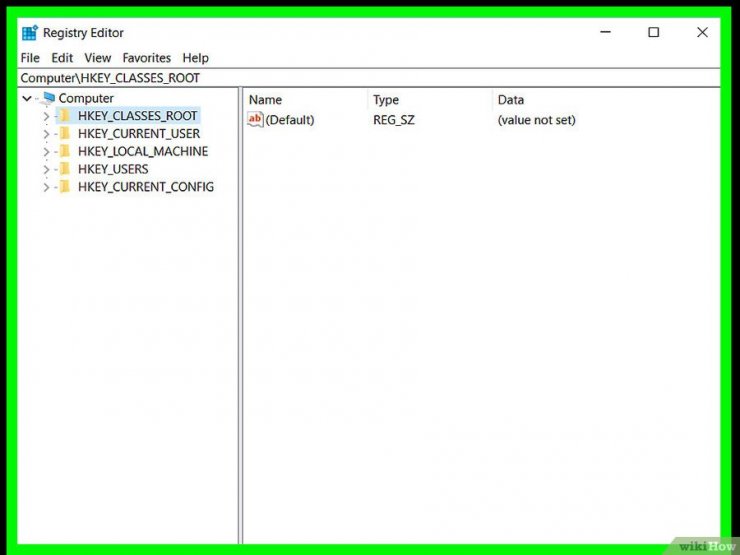740x555 pixels.
Task: Select the HKEY_CLASSES_ROOT label
Action: (x=138, y=116)
